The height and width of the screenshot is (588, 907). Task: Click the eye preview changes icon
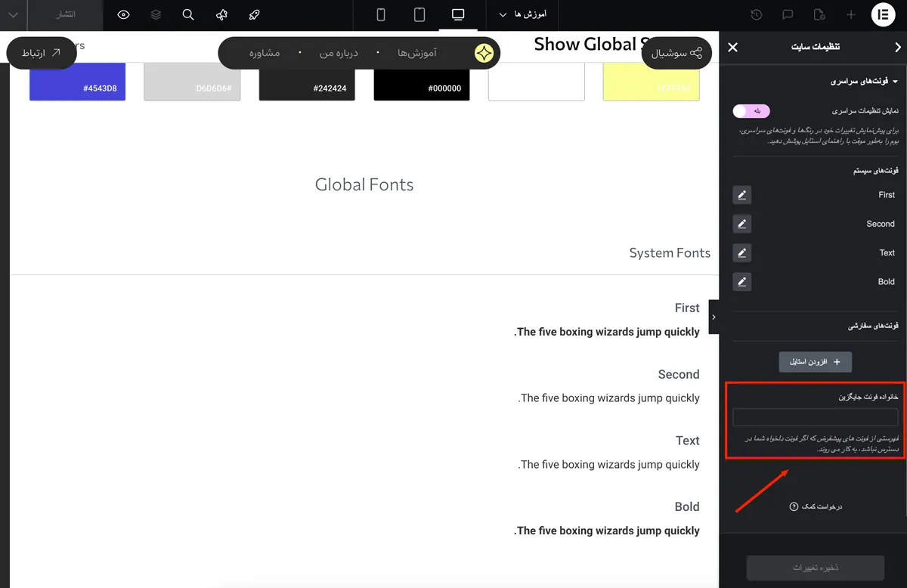click(x=124, y=15)
